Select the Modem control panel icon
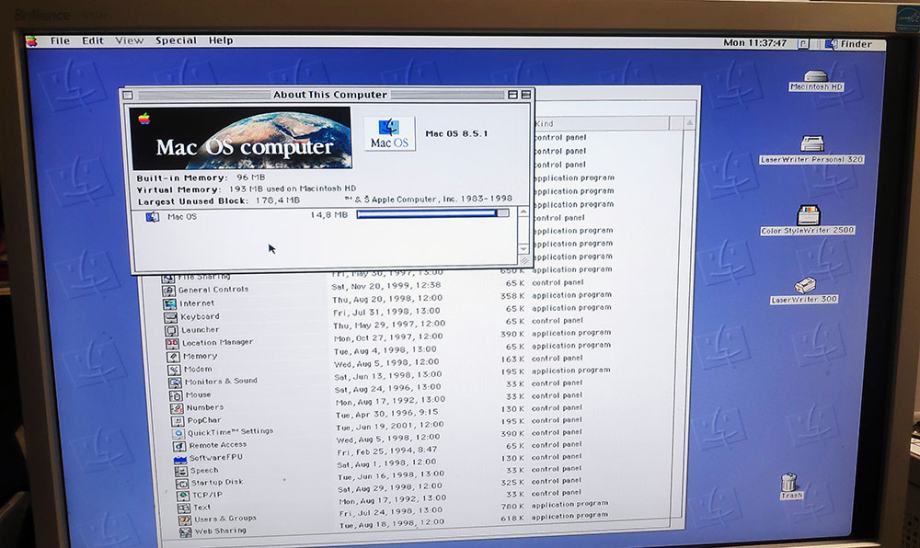This screenshot has height=548, width=920. pos(174,370)
